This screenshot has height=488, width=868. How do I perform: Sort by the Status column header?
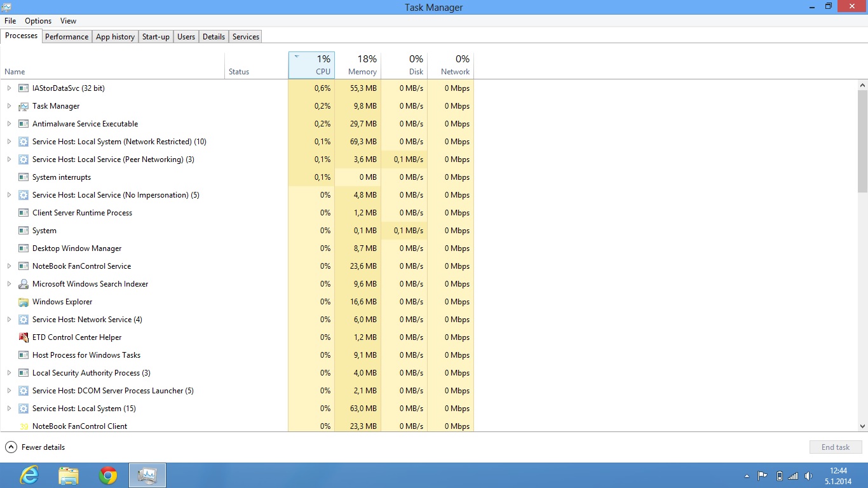[257, 65]
